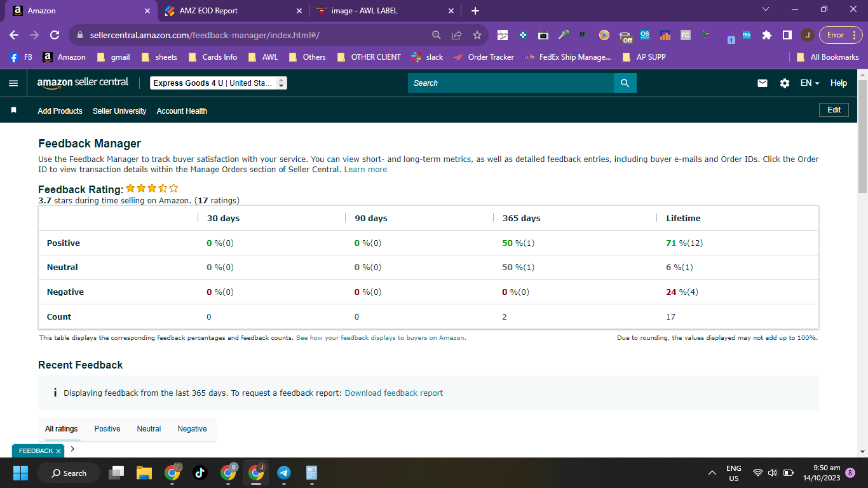This screenshot has width=868, height=488.
Task: Open the Account Health menu item
Action: (x=182, y=111)
